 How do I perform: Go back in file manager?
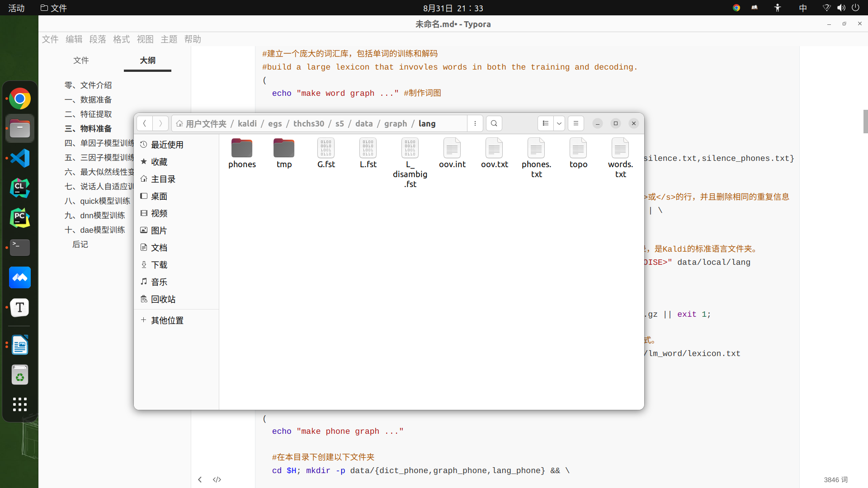coord(145,123)
